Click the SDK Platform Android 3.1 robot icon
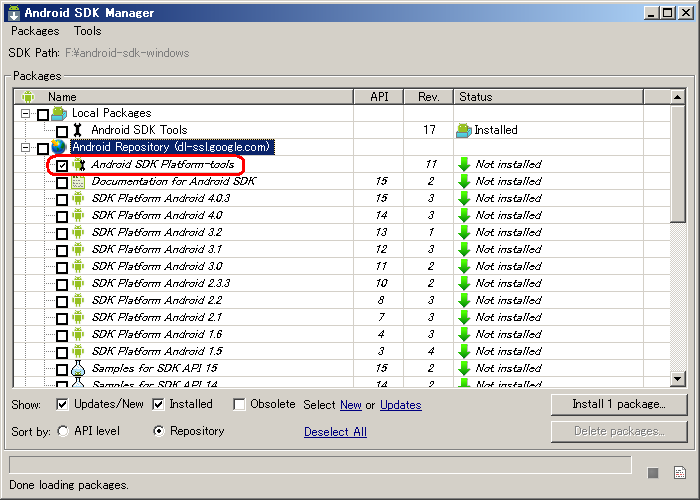Image resolution: width=700 pixels, height=500 pixels. point(78,249)
